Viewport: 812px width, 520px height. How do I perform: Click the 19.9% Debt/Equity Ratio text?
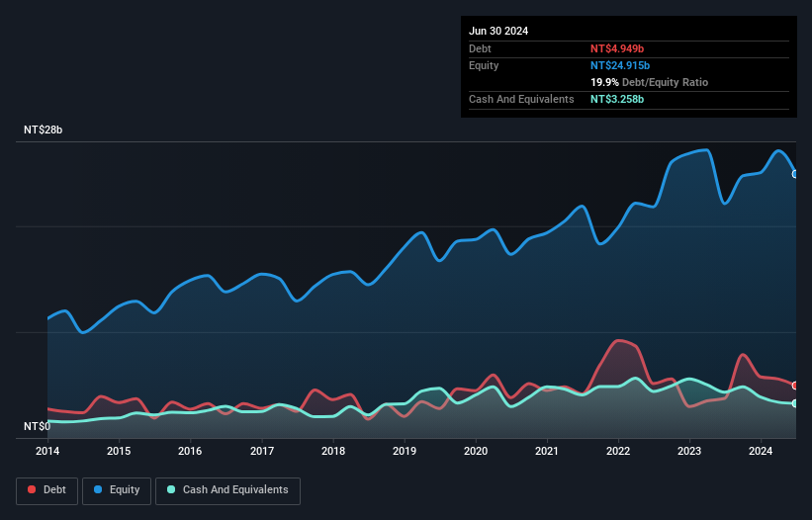649,82
